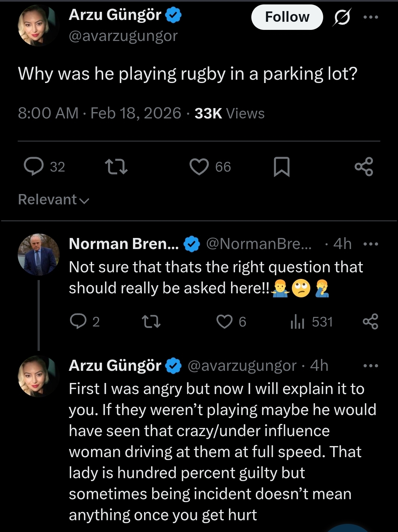View Norman's profile picture
The width and height of the screenshot is (398, 532).
pos(39,254)
